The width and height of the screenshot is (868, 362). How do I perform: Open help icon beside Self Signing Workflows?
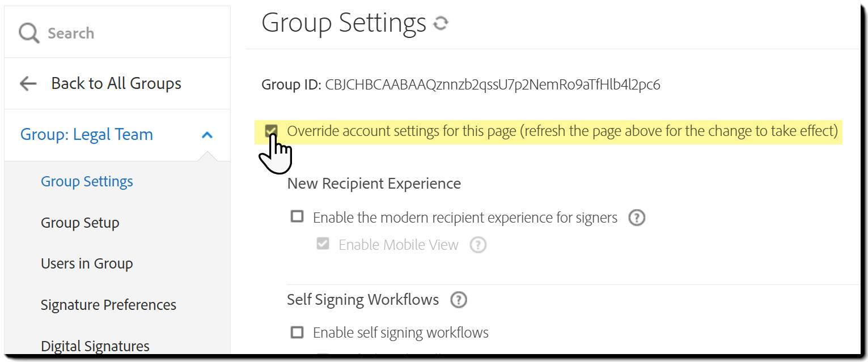point(459,300)
